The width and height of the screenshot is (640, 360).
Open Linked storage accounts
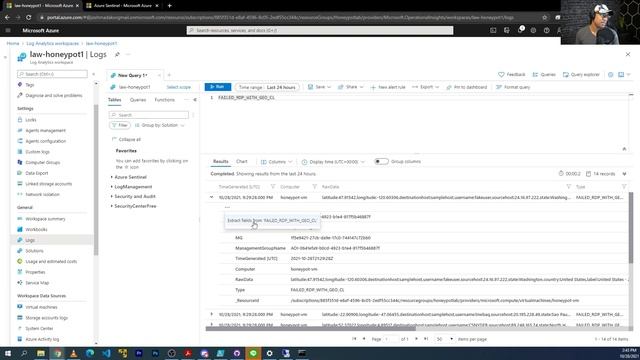tap(49, 184)
